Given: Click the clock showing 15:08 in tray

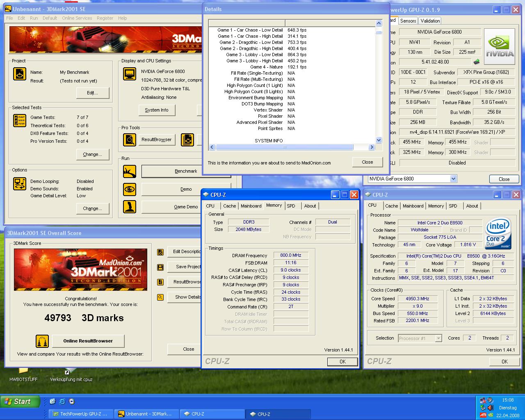Looking at the screenshot, I should tap(508, 400).
